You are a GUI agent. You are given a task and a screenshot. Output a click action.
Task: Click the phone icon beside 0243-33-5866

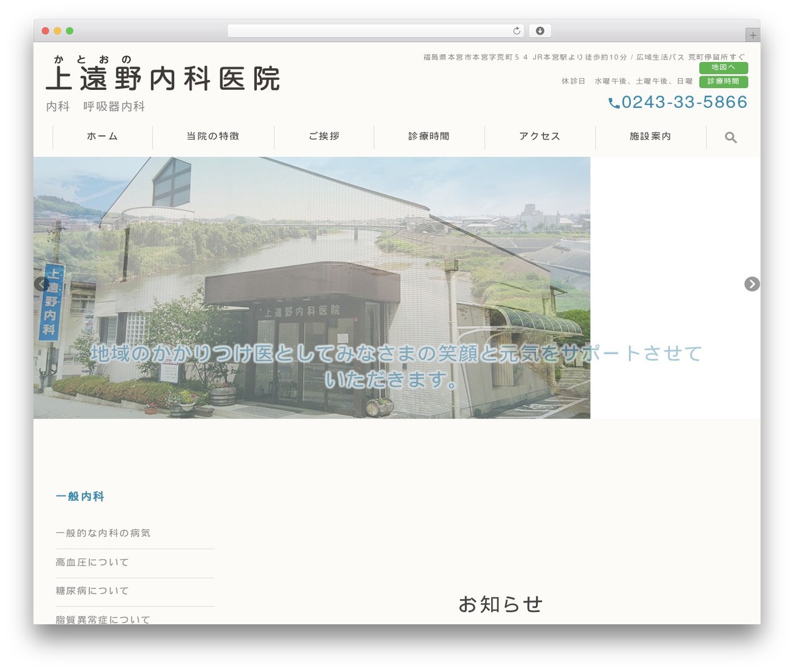pos(614,103)
